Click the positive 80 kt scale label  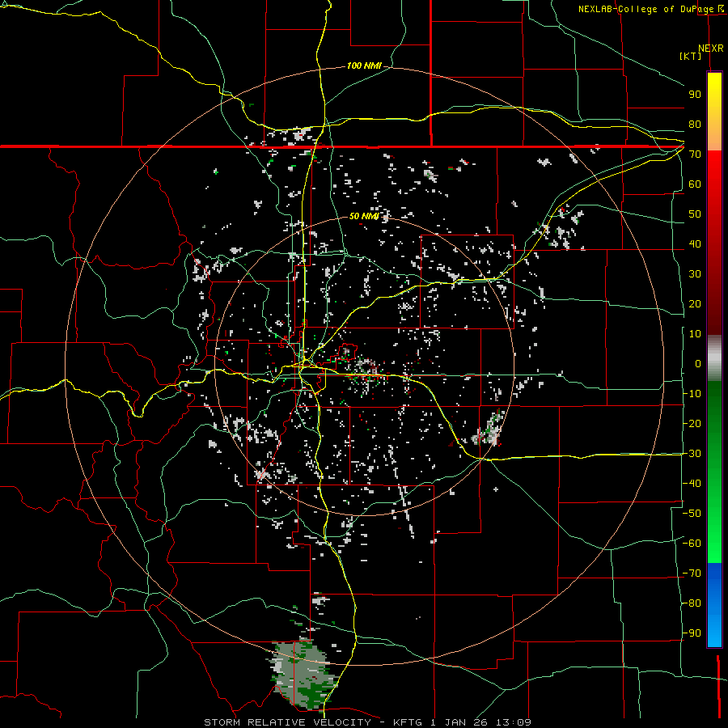coord(695,125)
